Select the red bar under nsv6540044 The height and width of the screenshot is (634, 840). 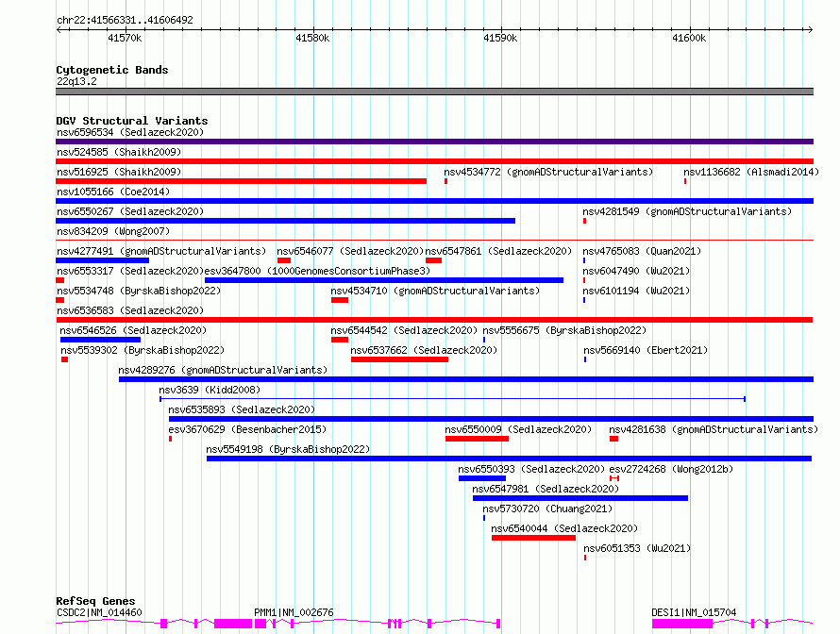pos(533,538)
